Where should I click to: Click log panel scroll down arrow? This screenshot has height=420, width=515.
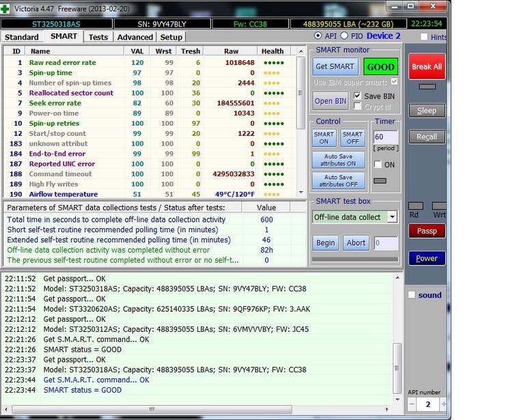click(x=398, y=400)
